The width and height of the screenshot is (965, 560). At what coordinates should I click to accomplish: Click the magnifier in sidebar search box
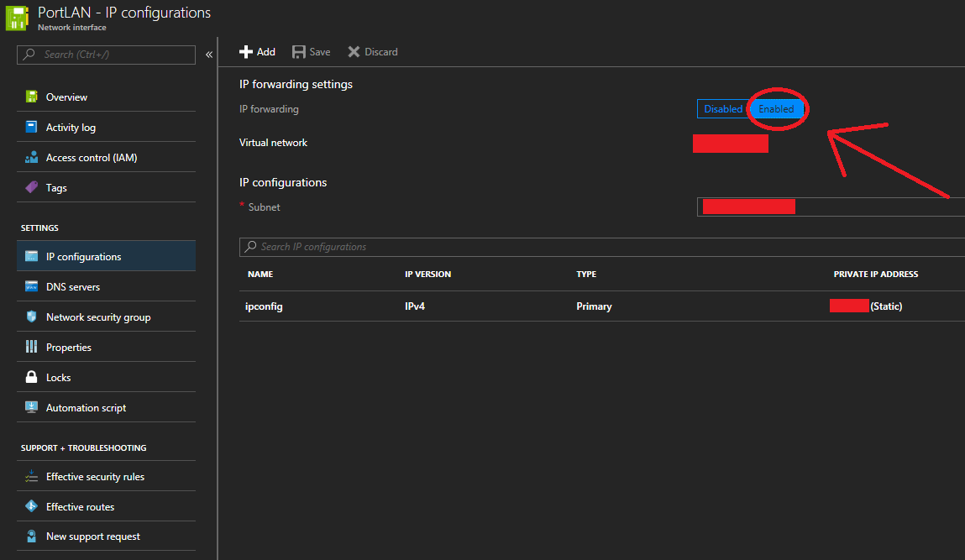point(29,55)
